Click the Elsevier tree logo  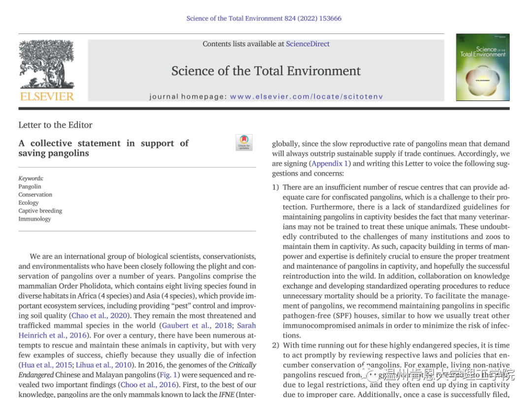click(46, 65)
